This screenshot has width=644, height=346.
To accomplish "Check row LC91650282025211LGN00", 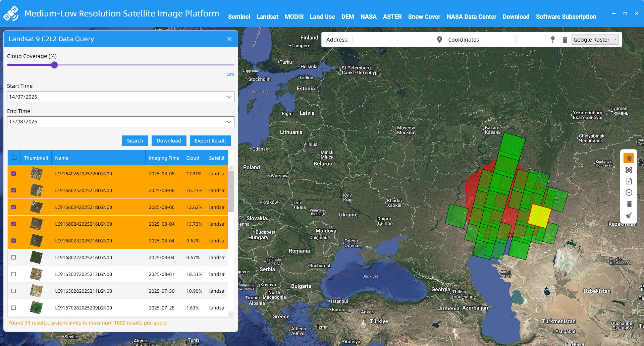I will [13, 291].
